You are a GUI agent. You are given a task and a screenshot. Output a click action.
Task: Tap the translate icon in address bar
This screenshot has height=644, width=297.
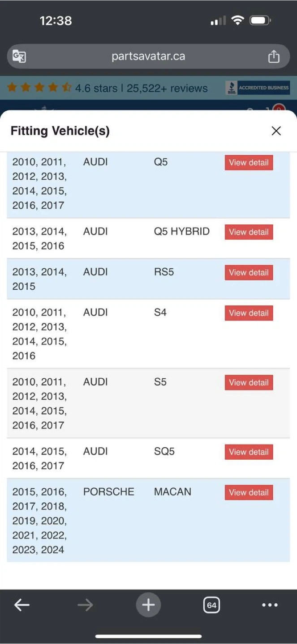tap(19, 56)
